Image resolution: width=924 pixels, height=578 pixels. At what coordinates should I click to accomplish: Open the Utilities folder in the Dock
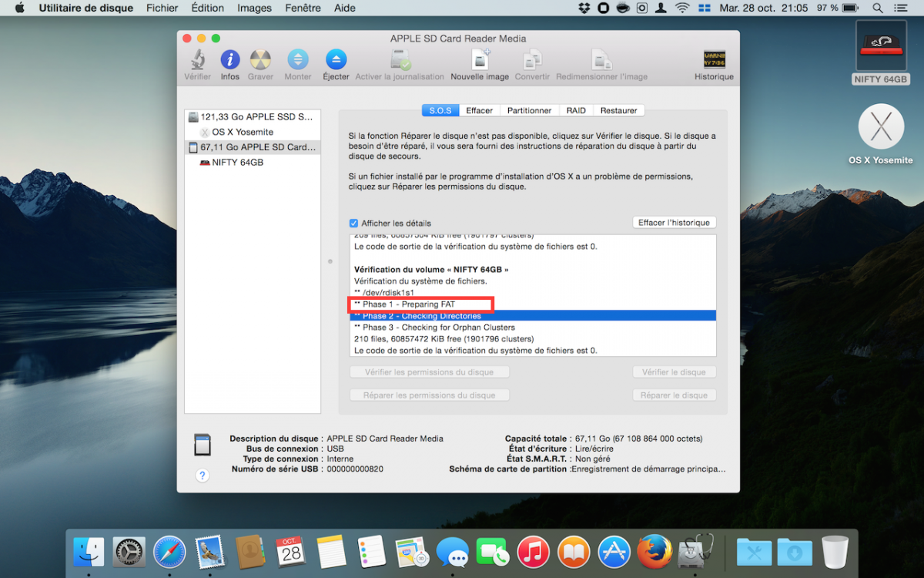(754, 552)
